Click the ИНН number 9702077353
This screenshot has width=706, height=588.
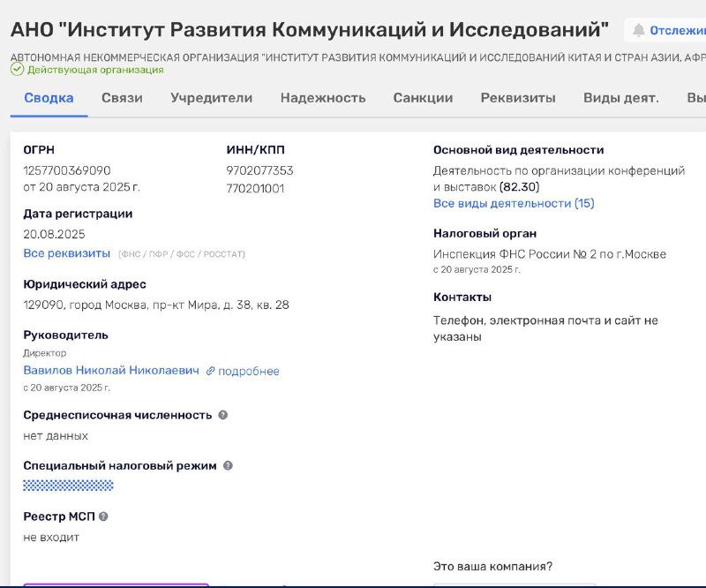259,170
